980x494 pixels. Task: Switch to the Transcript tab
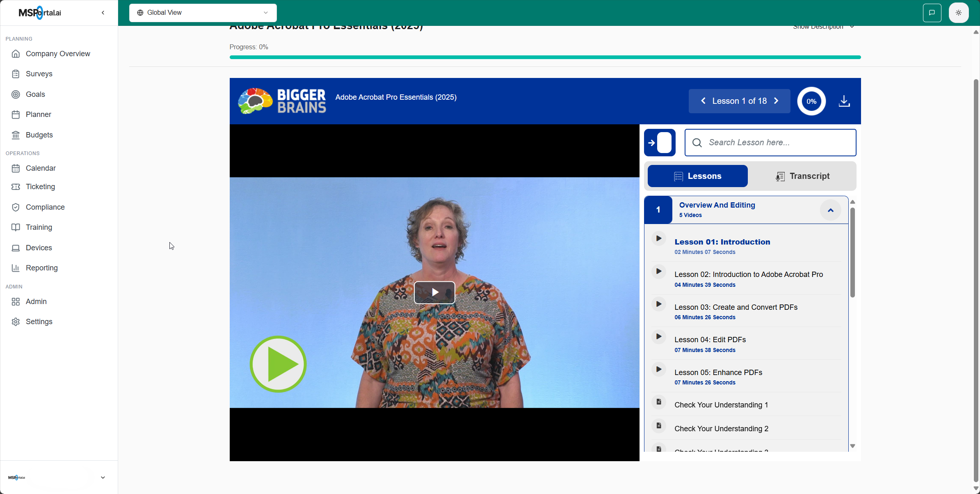pos(802,176)
